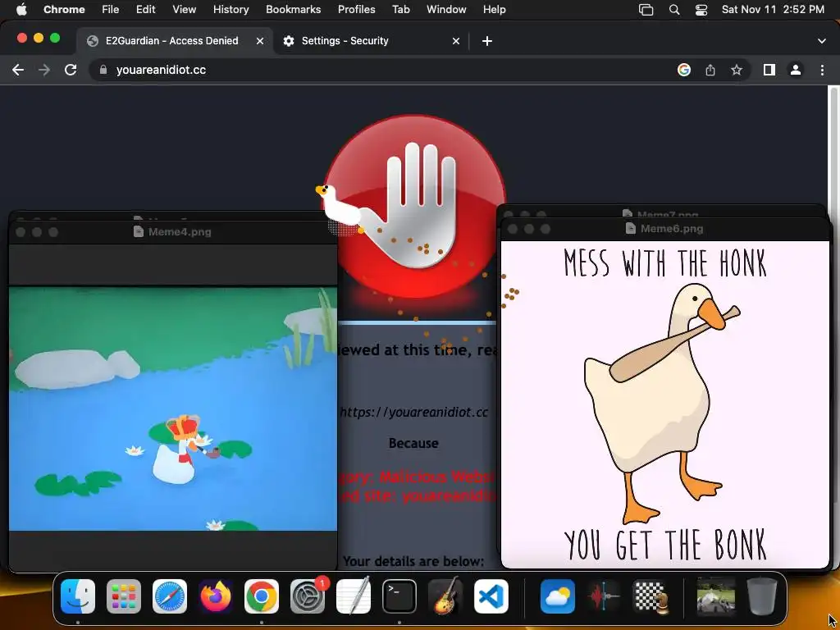Close the Settings - Security tab
The height and width of the screenshot is (630, 840).
[x=456, y=41]
